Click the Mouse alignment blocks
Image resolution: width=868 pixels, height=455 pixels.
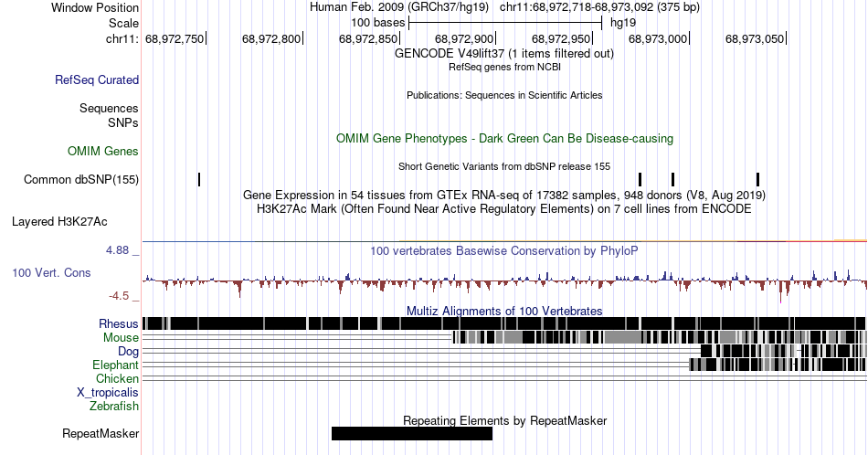coord(660,337)
